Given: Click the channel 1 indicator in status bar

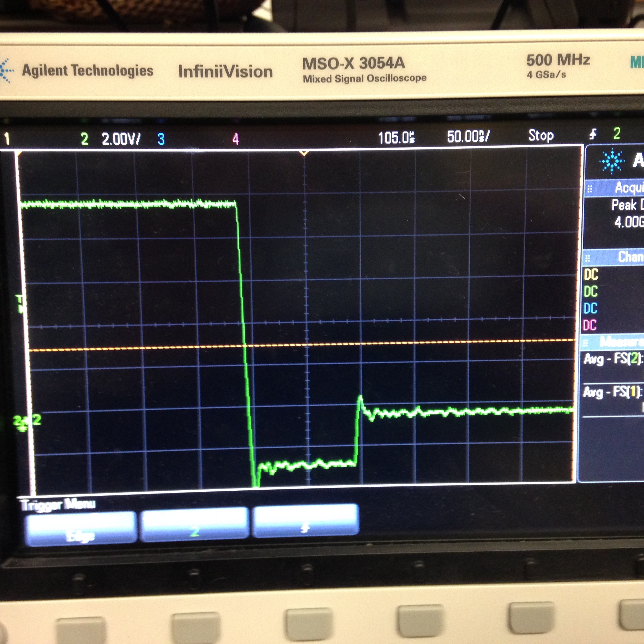Looking at the screenshot, I should (x=7, y=139).
